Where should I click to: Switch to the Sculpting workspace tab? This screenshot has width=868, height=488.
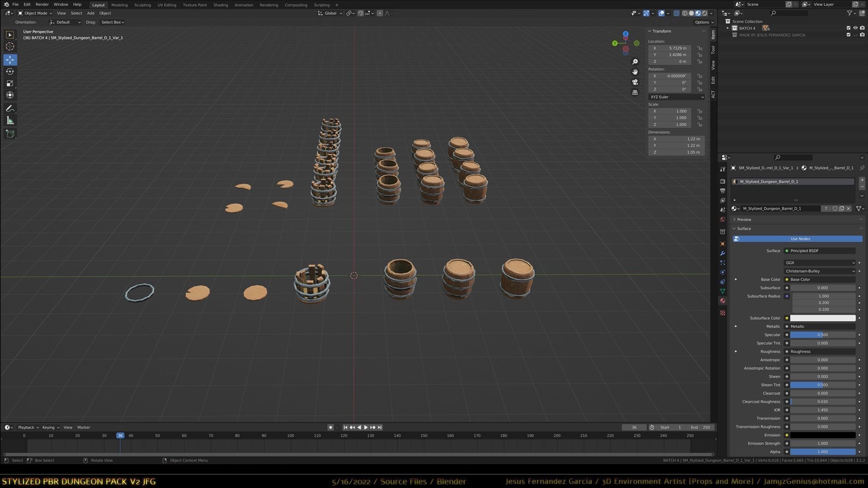(x=142, y=5)
